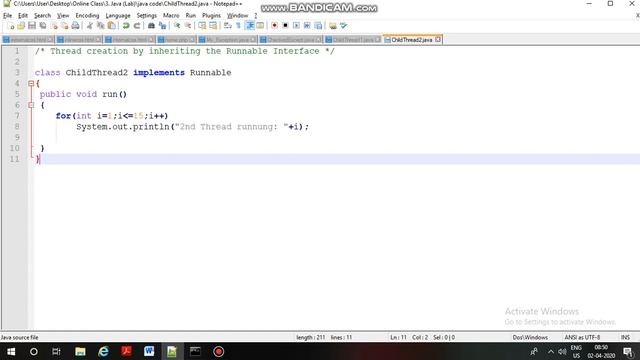The width and height of the screenshot is (640, 360).
Task: Click the volume speaker tray icon
Action: [562, 351]
